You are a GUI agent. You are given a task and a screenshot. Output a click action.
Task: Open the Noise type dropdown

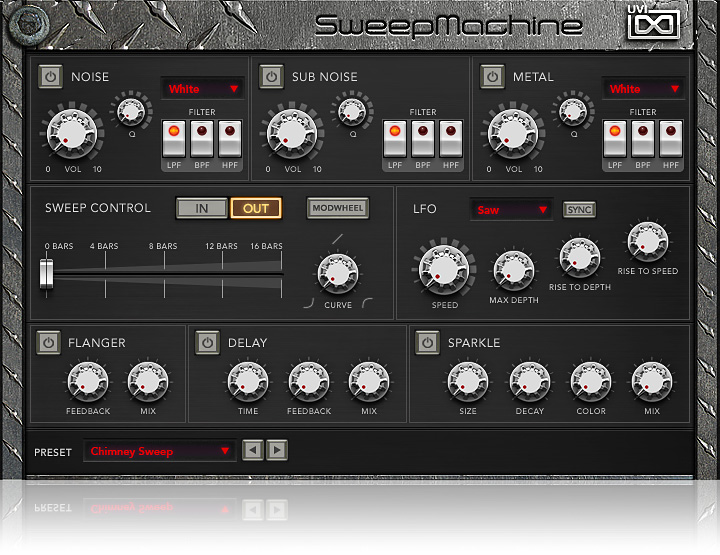coord(204,89)
